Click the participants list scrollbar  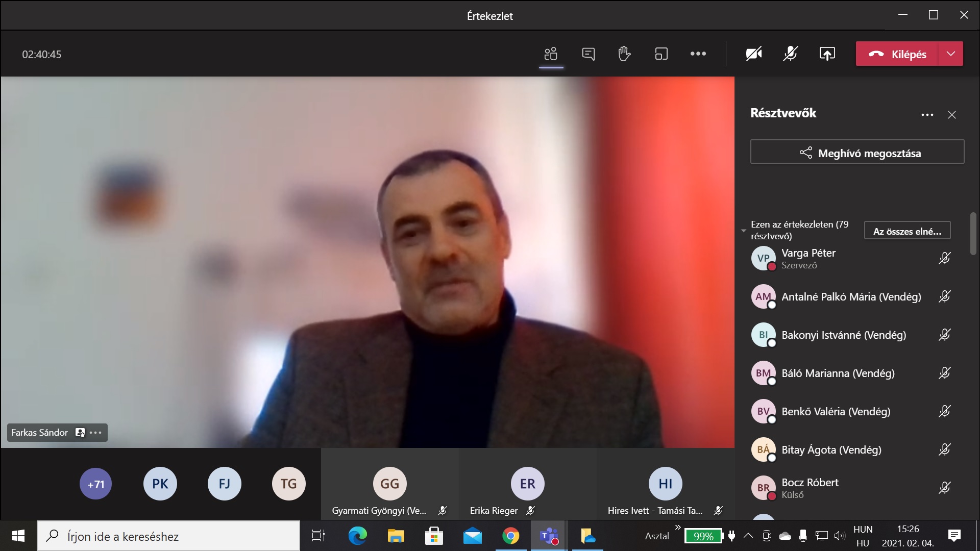973,234
